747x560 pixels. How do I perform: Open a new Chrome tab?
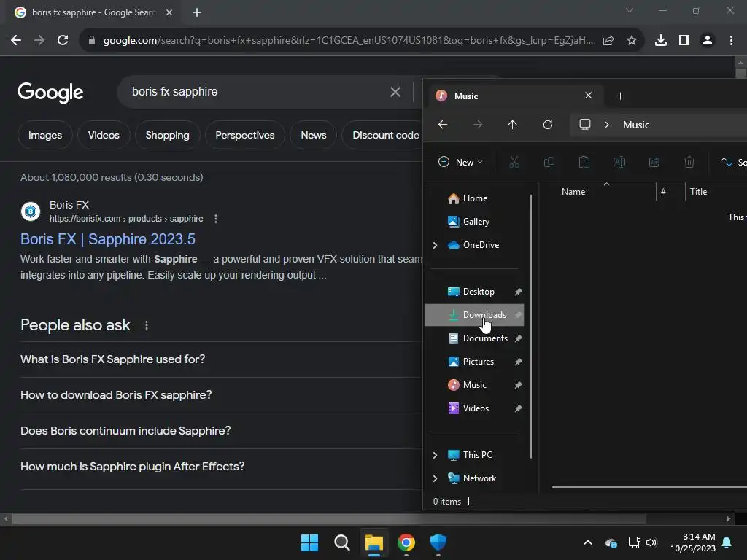coord(197,12)
